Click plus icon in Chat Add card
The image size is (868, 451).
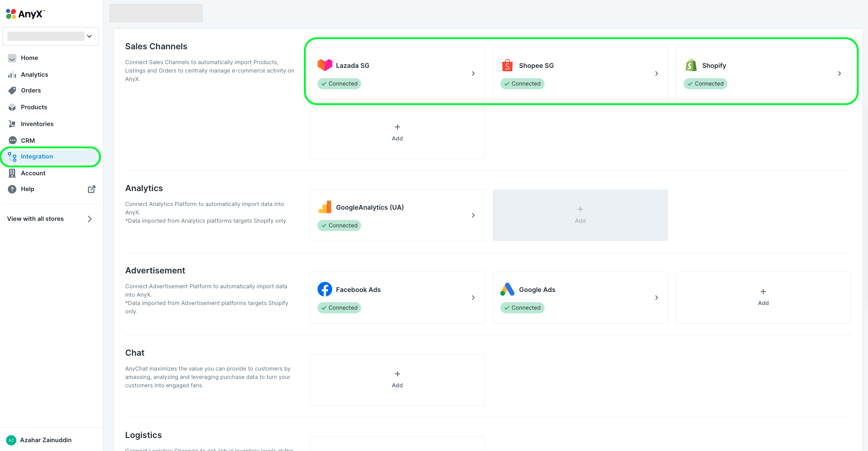tap(397, 374)
